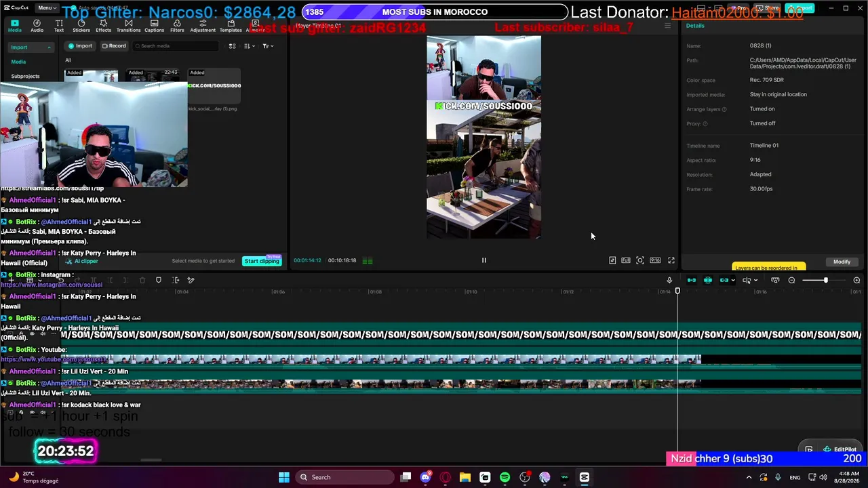Click the preview zoom icon
868x488 pixels.
point(640,260)
